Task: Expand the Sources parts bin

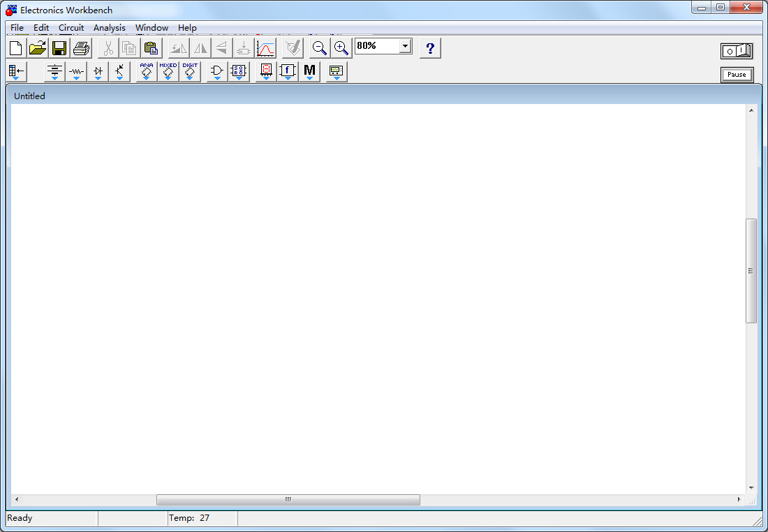Action: [54, 71]
